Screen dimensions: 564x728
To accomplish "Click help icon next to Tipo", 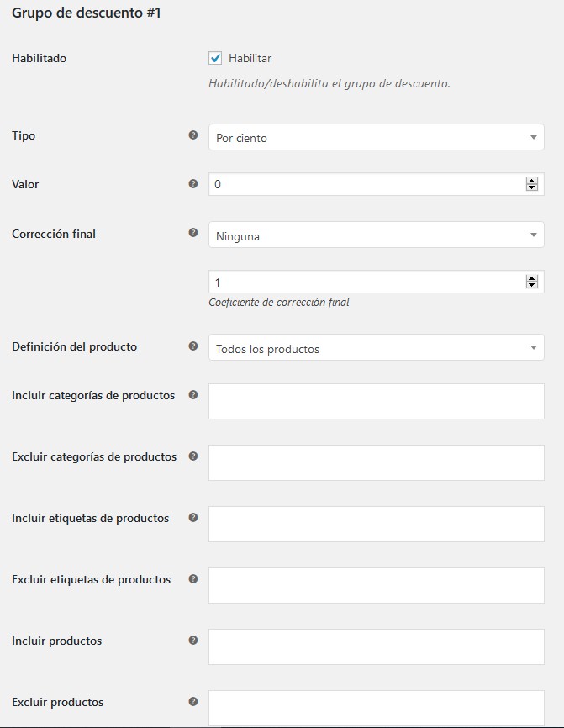I will point(193,135).
